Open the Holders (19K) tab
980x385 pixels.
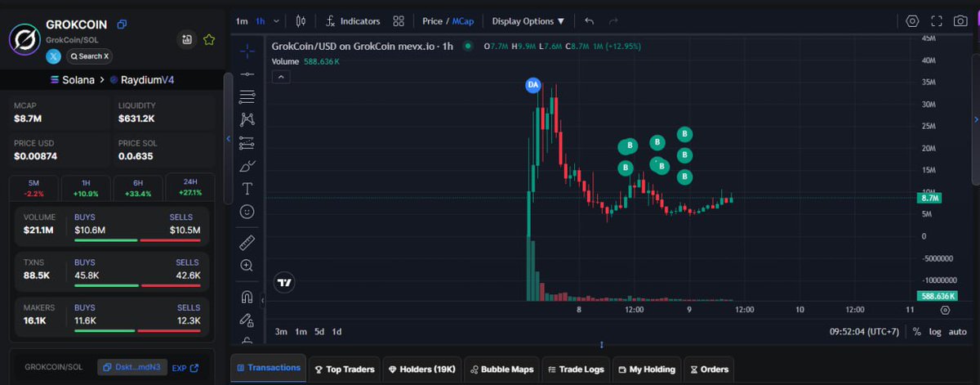click(x=423, y=369)
